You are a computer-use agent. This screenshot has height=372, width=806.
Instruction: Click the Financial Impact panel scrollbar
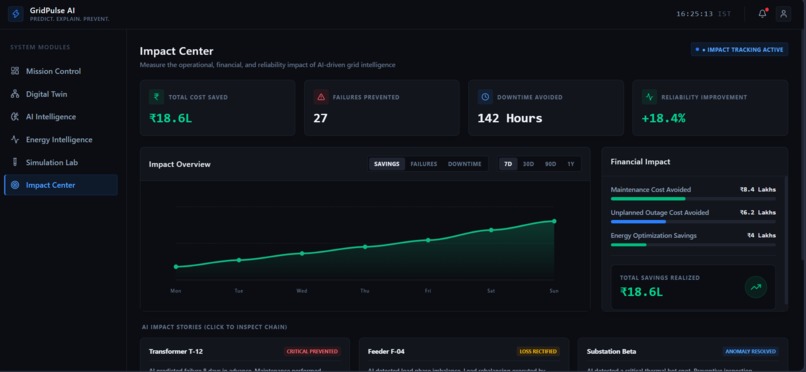point(785,239)
